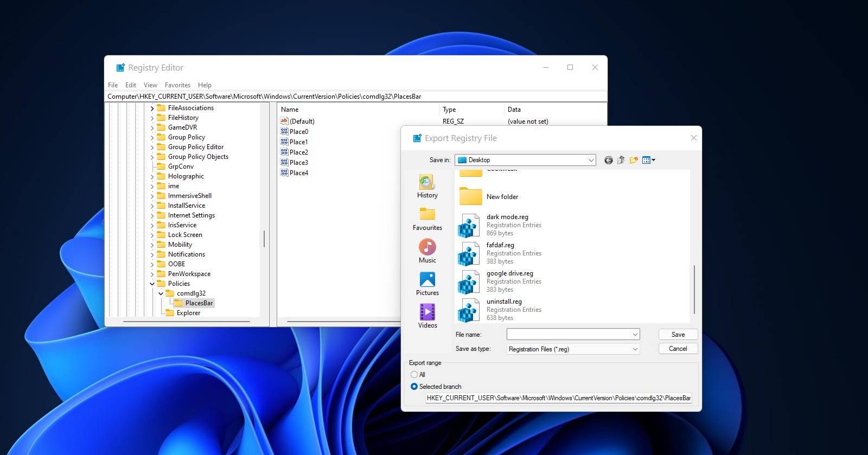
Task: Click the File name input field
Action: click(x=567, y=335)
